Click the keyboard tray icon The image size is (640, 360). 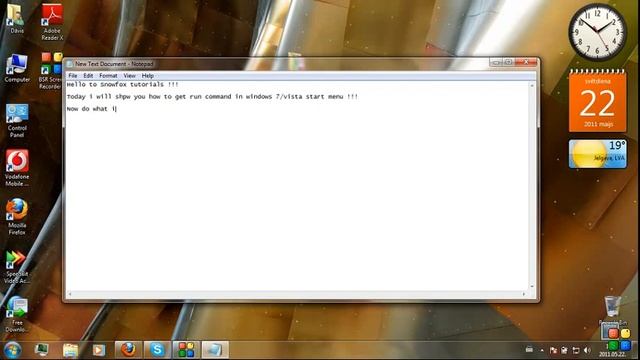point(529,349)
